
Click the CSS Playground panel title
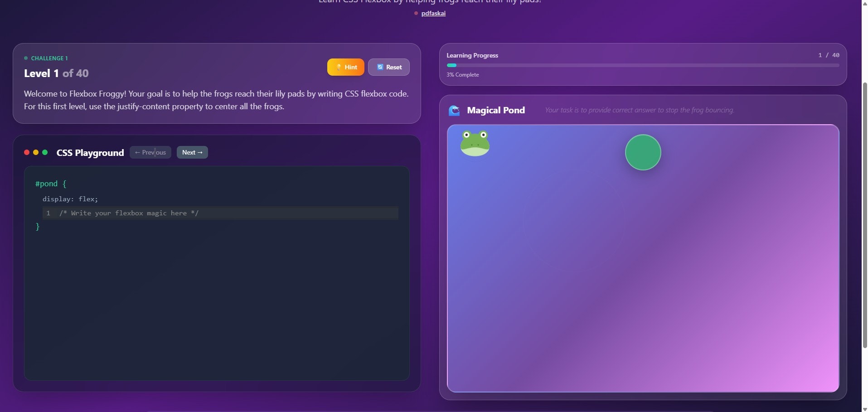(90, 153)
